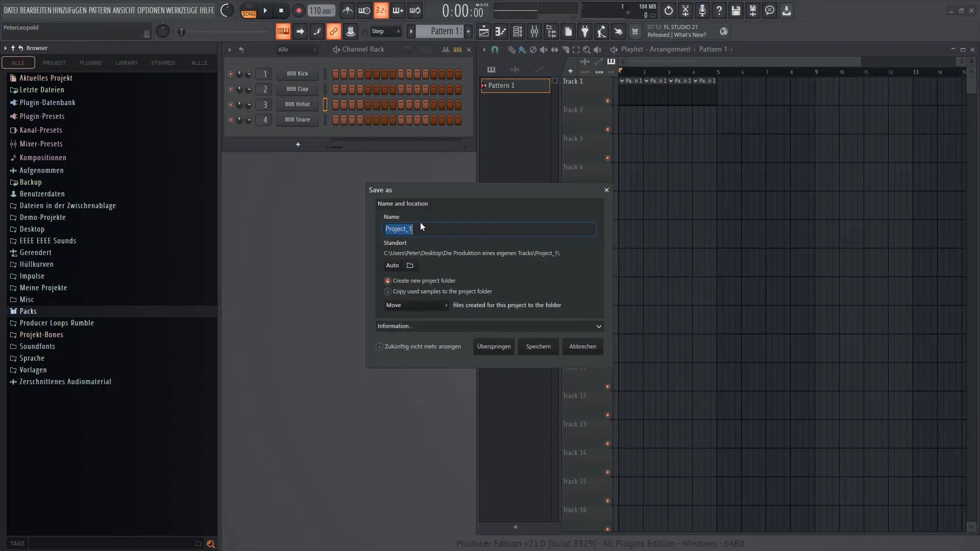
Task: Click the undo history circular arrow icon
Action: click(x=669, y=10)
